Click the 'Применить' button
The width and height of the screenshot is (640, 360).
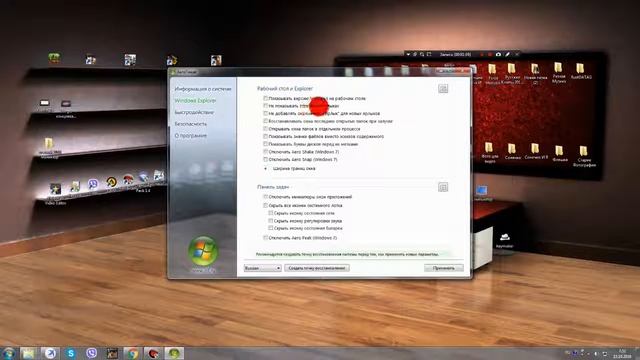[444, 268]
